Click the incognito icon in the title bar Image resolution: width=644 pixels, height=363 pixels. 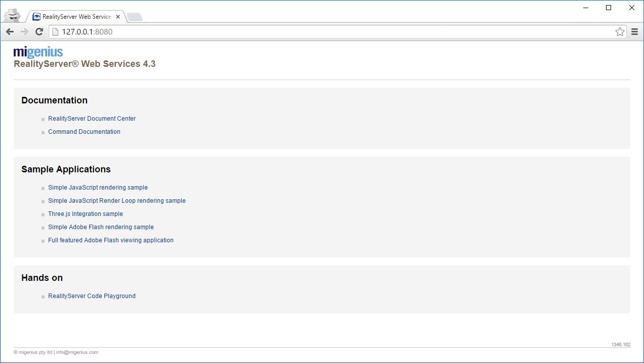coord(12,15)
